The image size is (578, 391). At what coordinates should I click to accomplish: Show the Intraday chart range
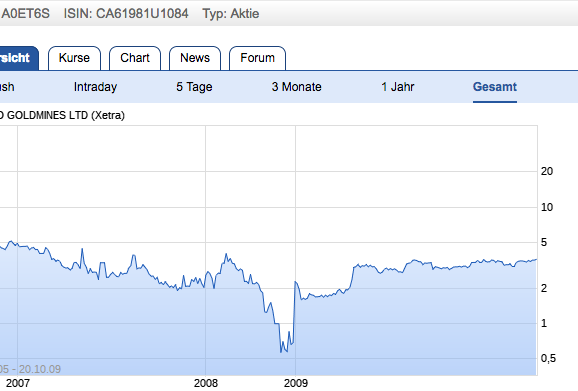pos(95,87)
